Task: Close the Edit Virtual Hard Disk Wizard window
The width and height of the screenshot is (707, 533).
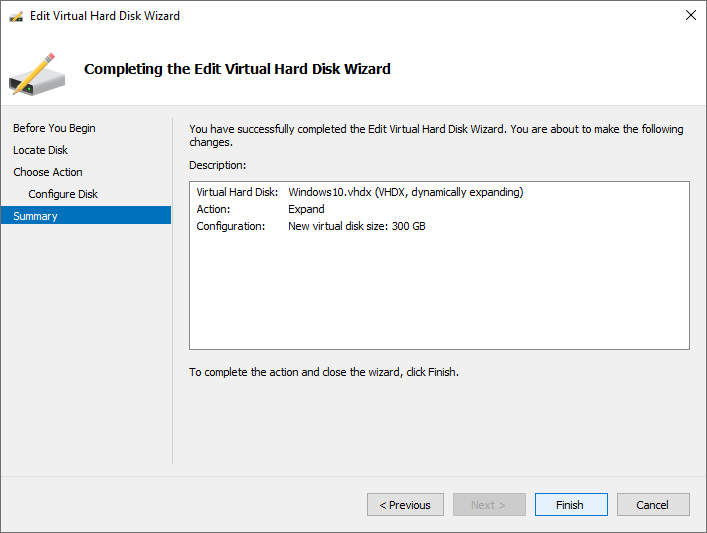Action: 690,16
